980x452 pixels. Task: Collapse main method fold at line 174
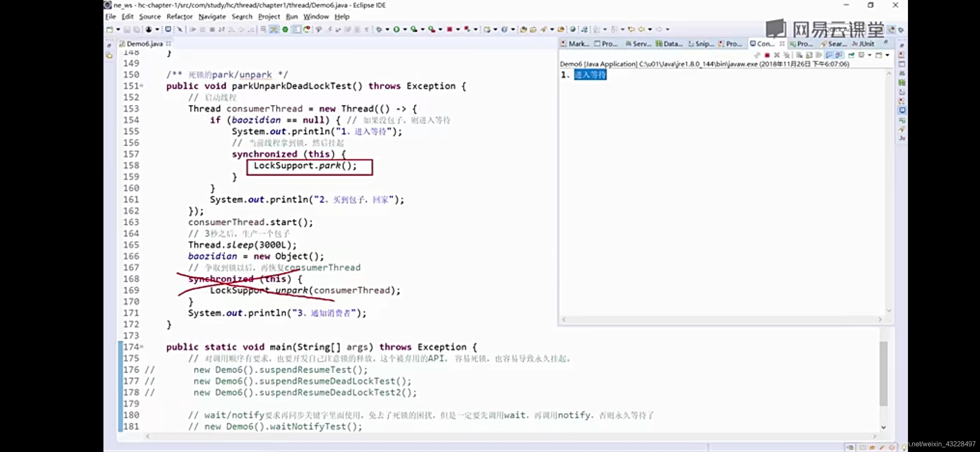142,347
